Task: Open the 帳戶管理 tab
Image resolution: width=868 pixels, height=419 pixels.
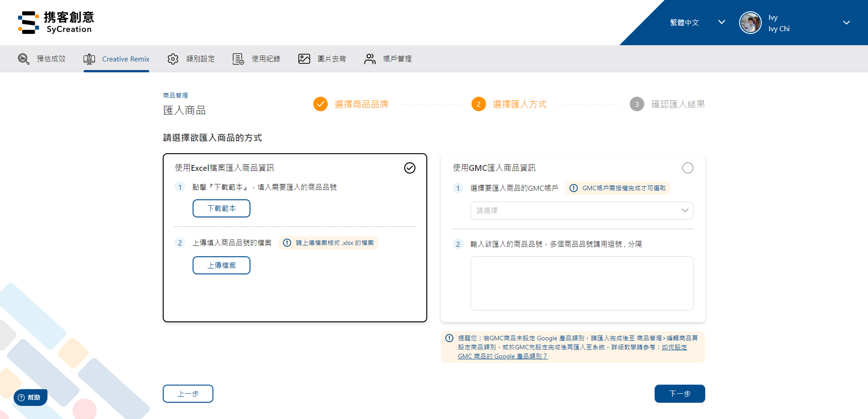Action: [x=388, y=59]
